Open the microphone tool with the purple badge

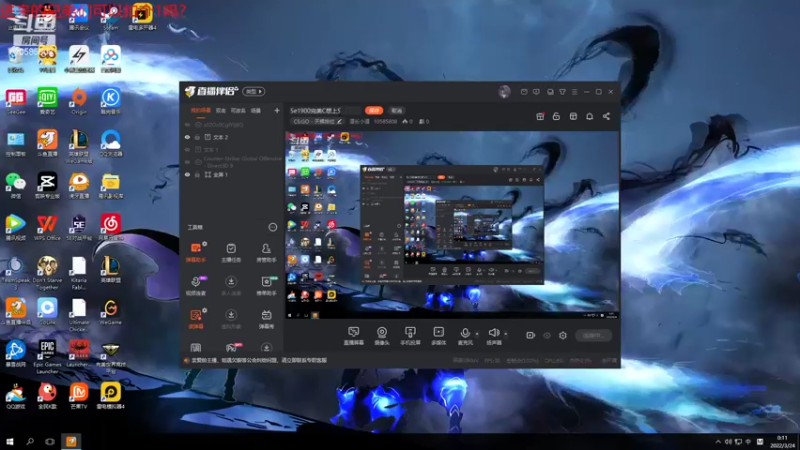(196, 285)
